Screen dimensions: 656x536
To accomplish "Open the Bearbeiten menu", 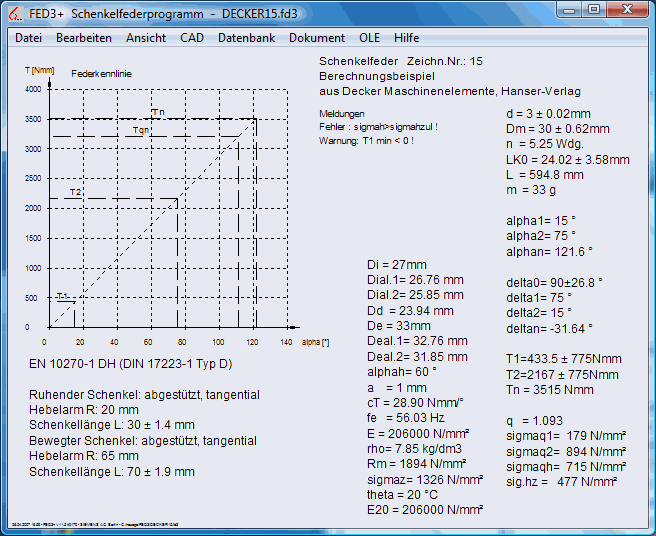I will click(x=84, y=38).
